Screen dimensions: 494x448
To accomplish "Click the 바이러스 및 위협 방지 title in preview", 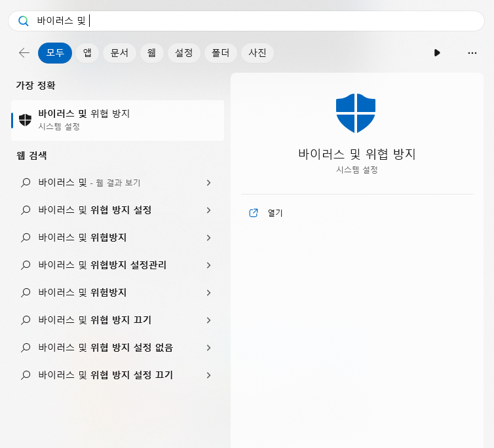I will (357, 154).
